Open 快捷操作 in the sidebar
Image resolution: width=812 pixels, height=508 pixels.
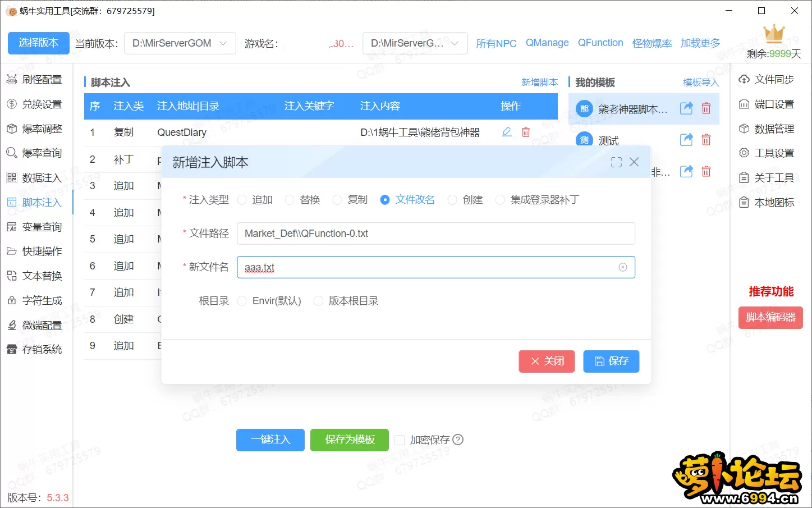pos(35,251)
